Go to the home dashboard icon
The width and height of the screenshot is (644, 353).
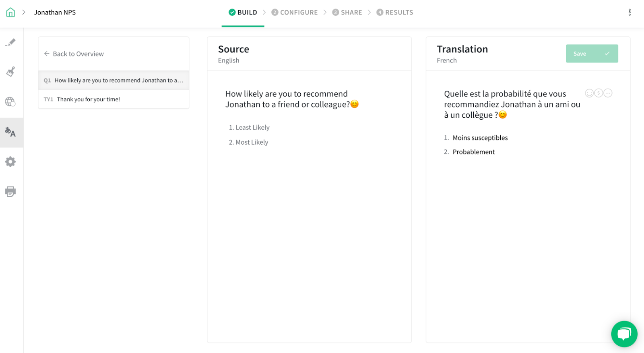10,12
